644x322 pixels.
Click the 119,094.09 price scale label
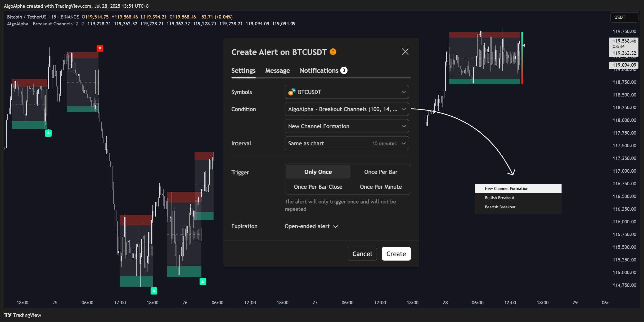pos(624,65)
